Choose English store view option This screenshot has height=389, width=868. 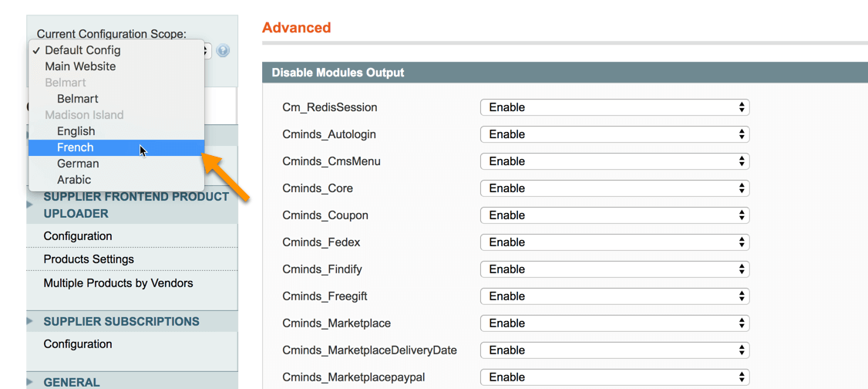point(76,131)
